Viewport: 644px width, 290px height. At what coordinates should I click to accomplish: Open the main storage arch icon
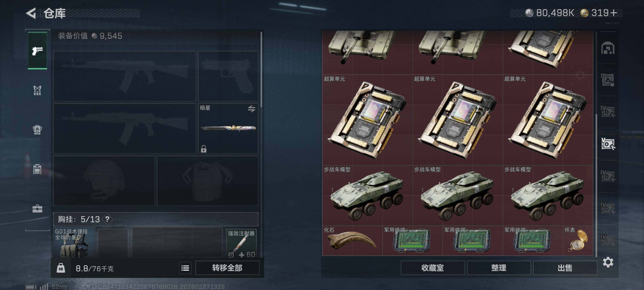(608, 48)
